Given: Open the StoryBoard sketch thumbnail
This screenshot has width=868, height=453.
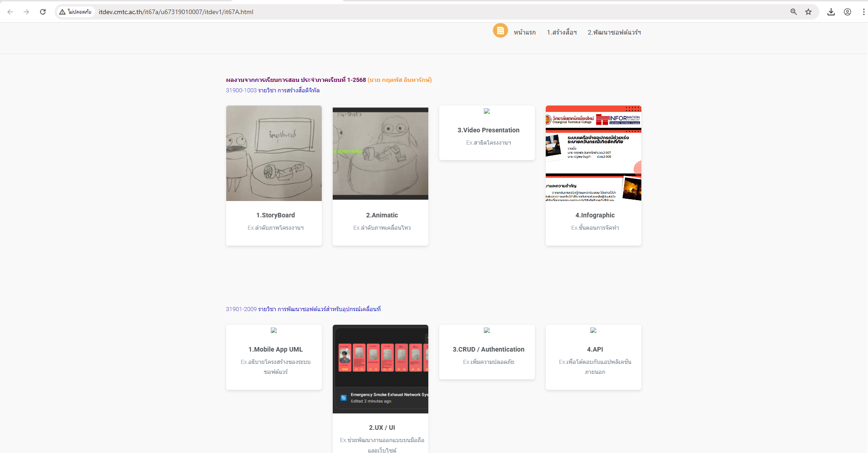Looking at the screenshot, I should [274, 153].
